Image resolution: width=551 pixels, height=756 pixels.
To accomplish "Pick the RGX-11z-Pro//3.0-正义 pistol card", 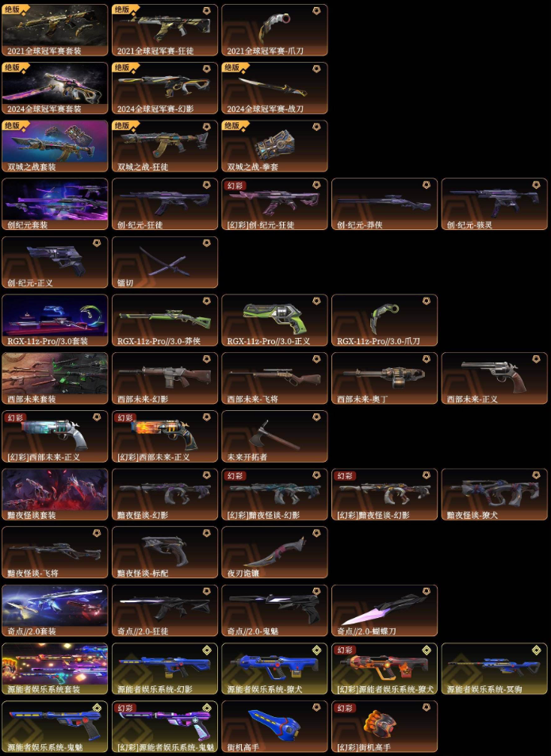I will point(274,320).
